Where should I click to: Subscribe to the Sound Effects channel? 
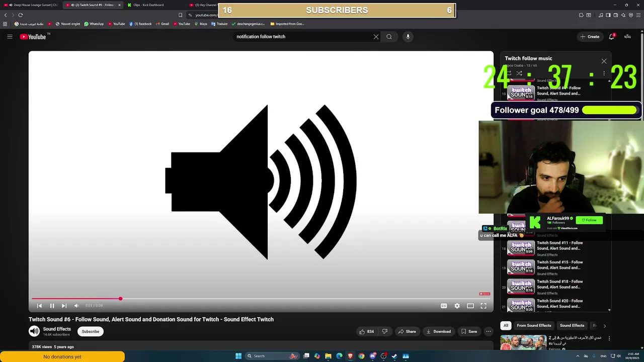coord(91,331)
